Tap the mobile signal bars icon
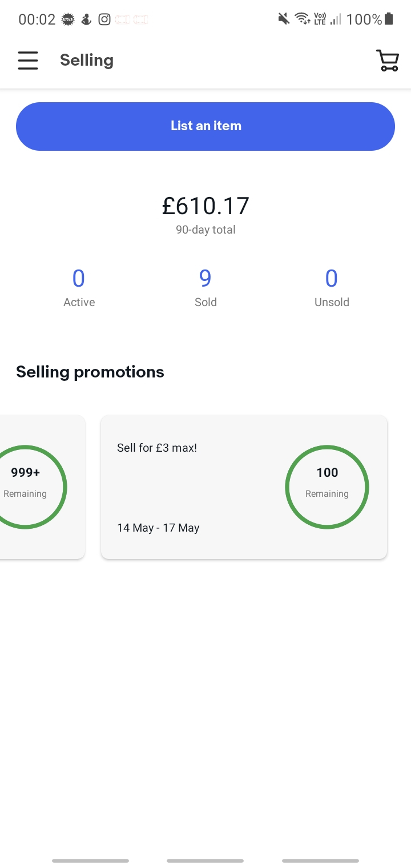Image resolution: width=411 pixels, height=868 pixels. pyautogui.click(x=336, y=19)
